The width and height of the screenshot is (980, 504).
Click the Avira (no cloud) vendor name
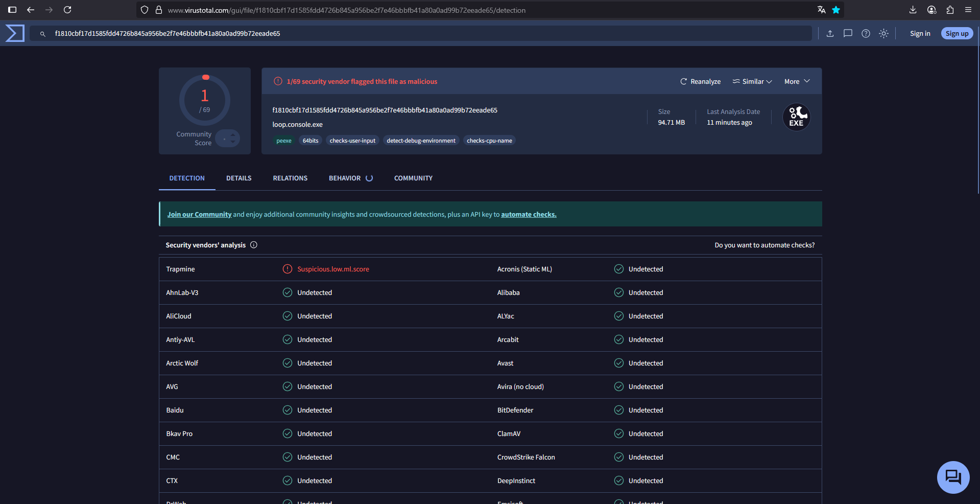click(520, 386)
